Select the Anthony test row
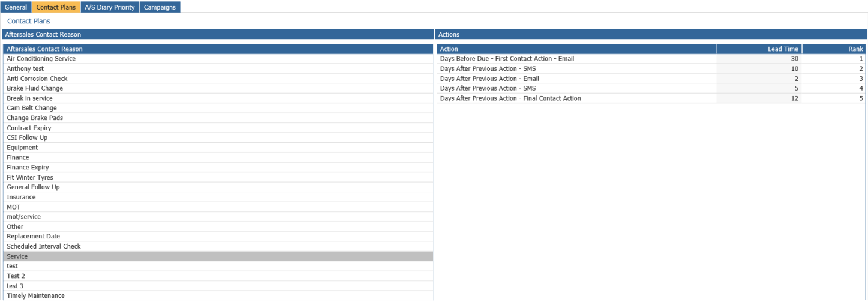Screen dimensions: 868x305 point(218,69)
